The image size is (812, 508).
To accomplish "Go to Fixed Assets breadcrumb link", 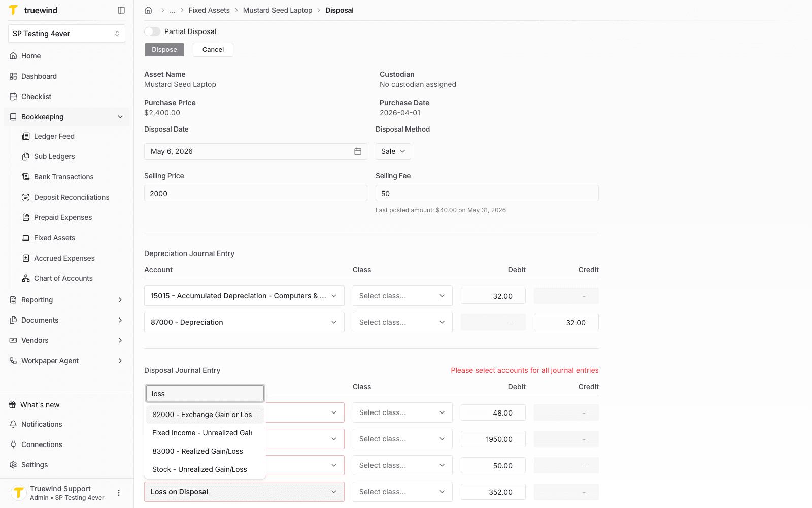I will click(x=209, y=10).
